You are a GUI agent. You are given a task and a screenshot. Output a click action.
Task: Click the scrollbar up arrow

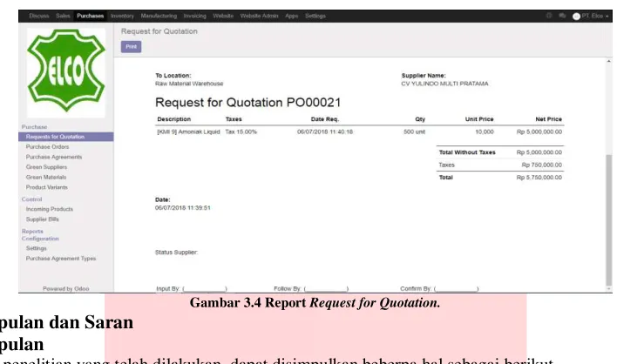[609, 61]
